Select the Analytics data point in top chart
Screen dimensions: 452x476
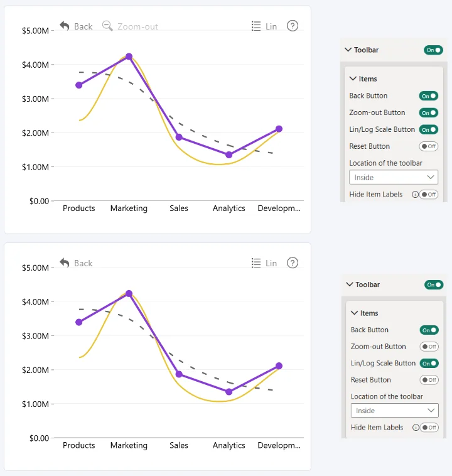click(x=229, y=155)
